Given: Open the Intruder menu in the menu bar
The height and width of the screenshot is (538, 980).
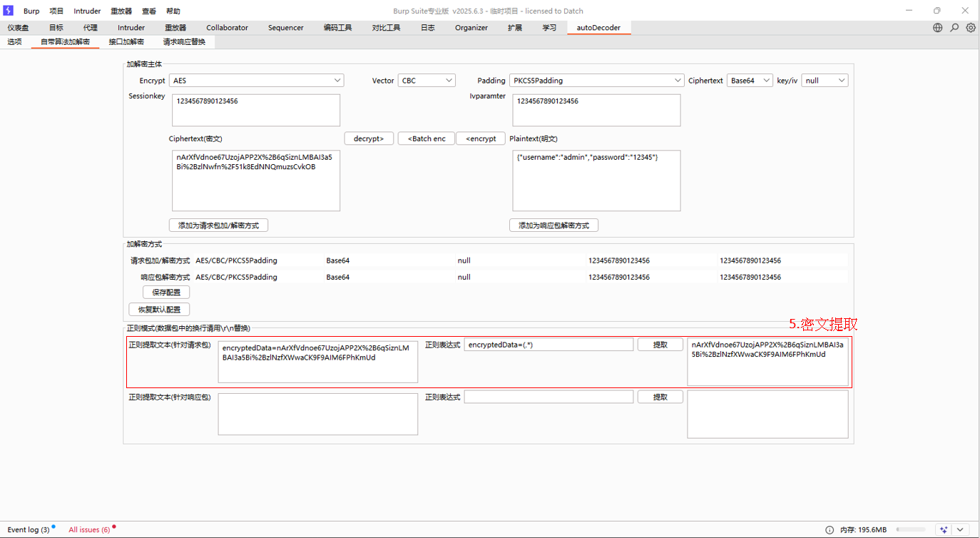Looking at the screenshot, I should coord(87,11).
